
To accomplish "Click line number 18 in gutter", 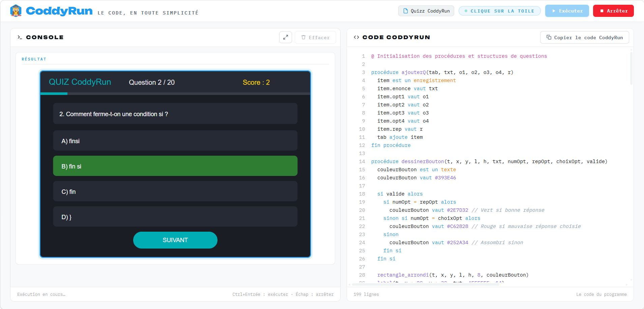I will click(362, 194).
